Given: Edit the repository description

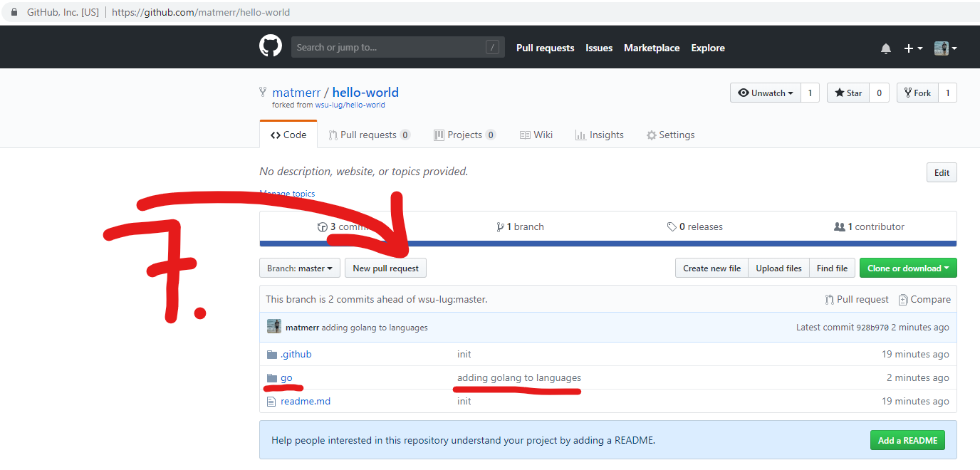Looking at the screenshot, I should pos(942,172).
